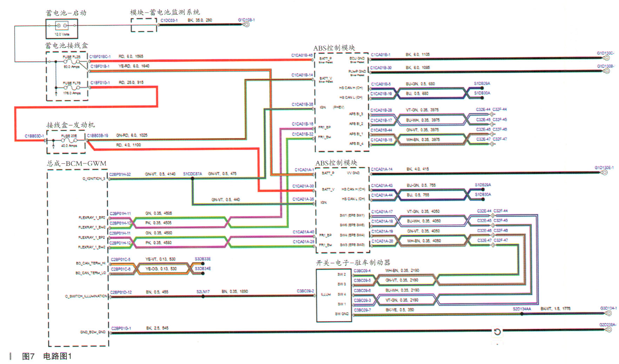Click wire label GN, 0.35, 4505
Viewport: 619px width, 364px height.
click(159, 213)
